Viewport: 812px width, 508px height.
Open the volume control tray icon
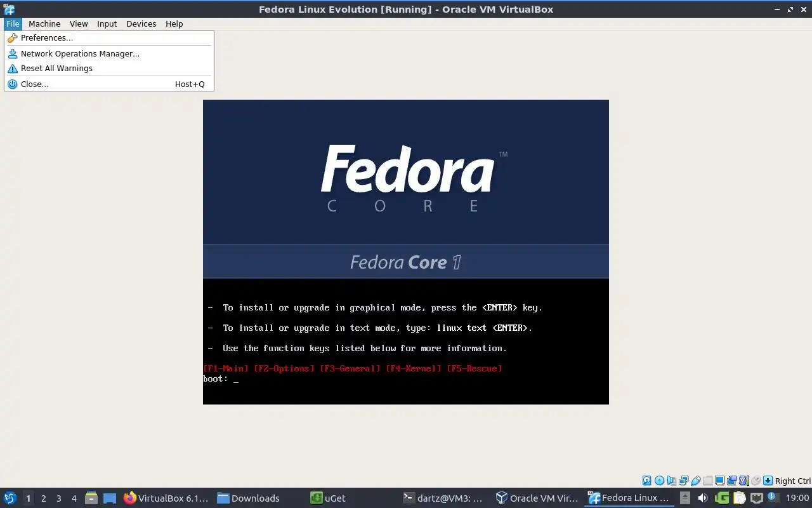(703, 498)
